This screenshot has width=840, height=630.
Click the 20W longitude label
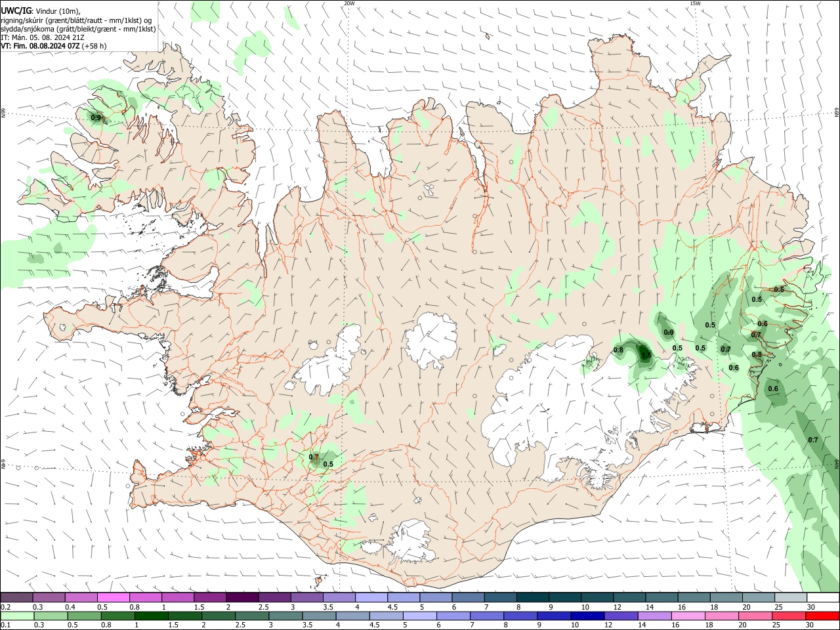[x=349, y=3]
